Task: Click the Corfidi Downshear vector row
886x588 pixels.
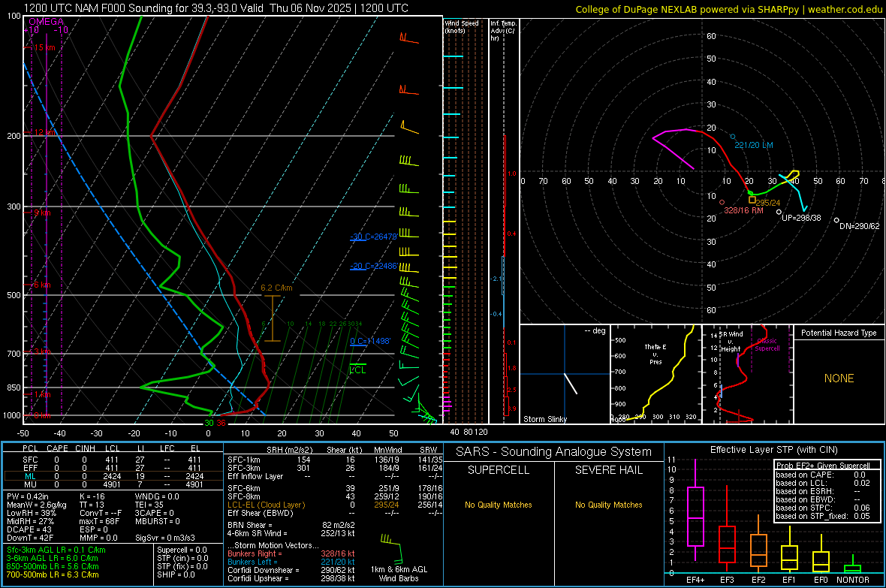Action: pyautogui.click(x=291, y=570)
